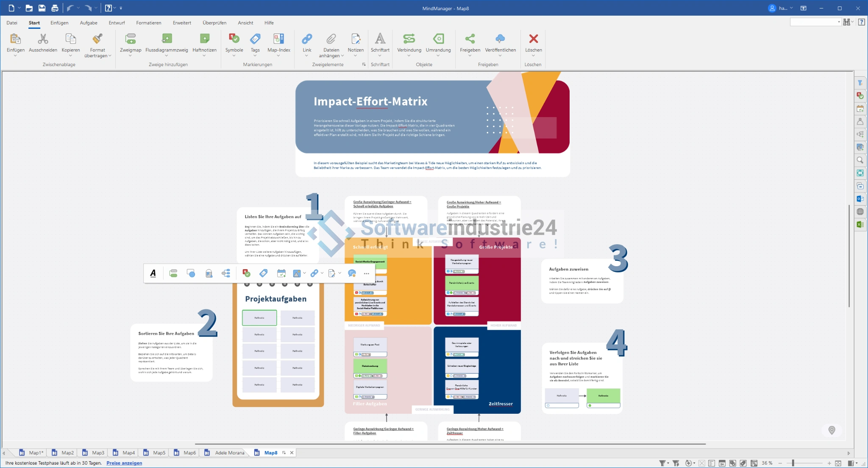Open the filter dropdown in status bar
868x468 pixels.
click(x=668, y=463)
